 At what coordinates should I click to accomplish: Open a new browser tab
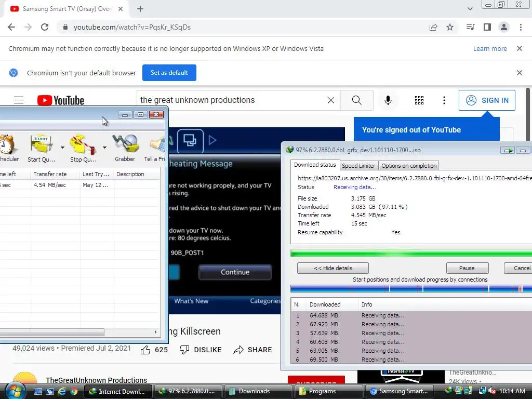point(140,9)
